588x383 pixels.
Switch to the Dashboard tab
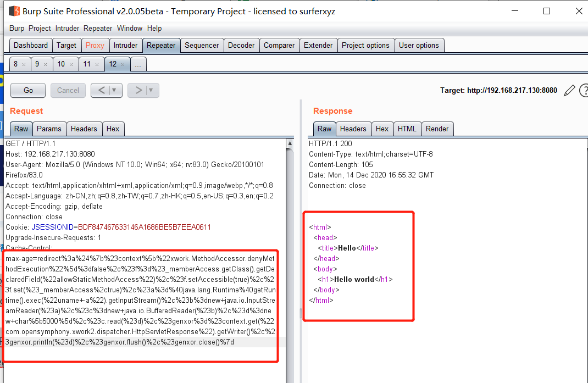(31, 46)
